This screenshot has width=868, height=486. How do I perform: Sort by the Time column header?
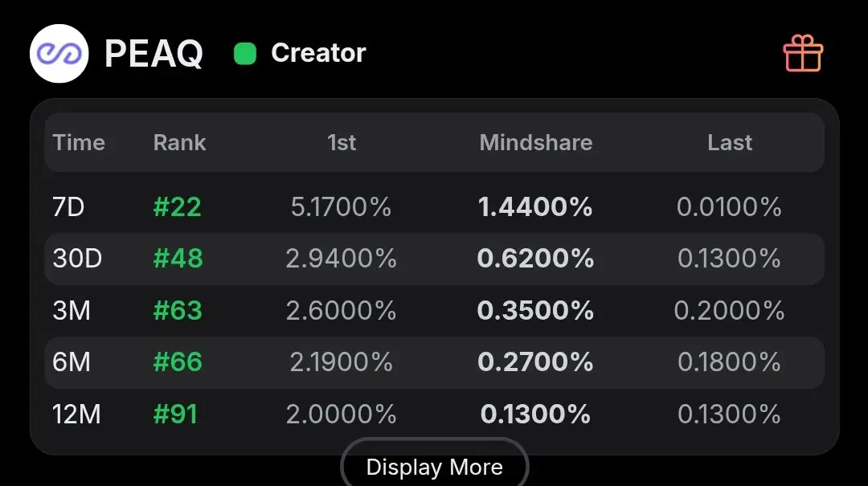(79, 143)
